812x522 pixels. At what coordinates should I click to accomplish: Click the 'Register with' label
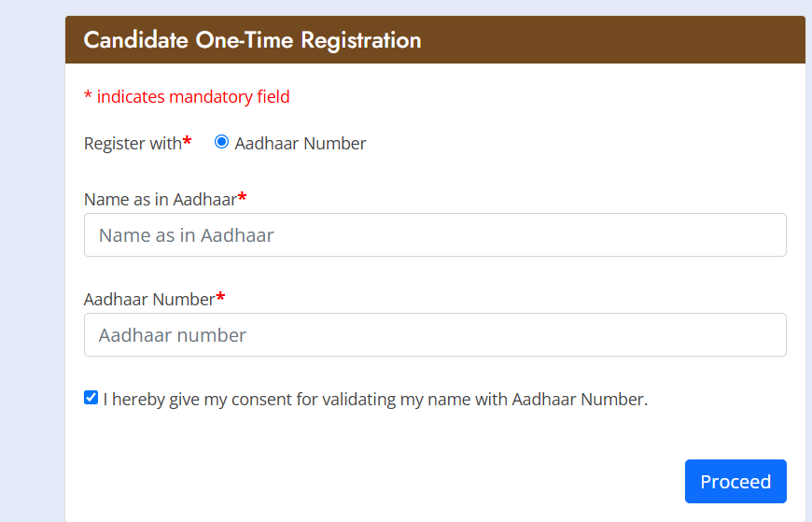pyautogui.click(x=133, y=144)
